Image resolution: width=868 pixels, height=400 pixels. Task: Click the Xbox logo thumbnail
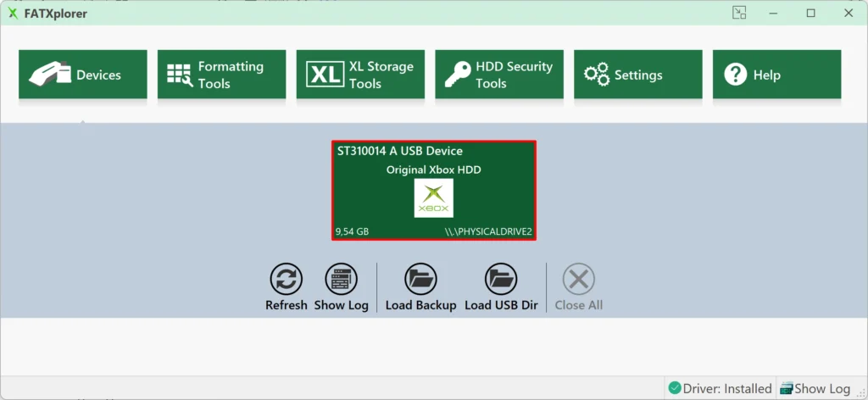pos(434,198)
